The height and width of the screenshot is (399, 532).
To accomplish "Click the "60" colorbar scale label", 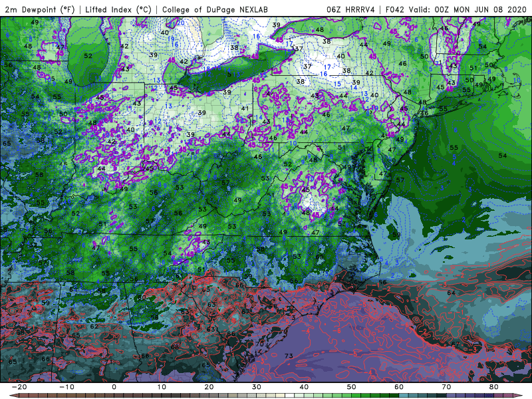I will (399, 387).
